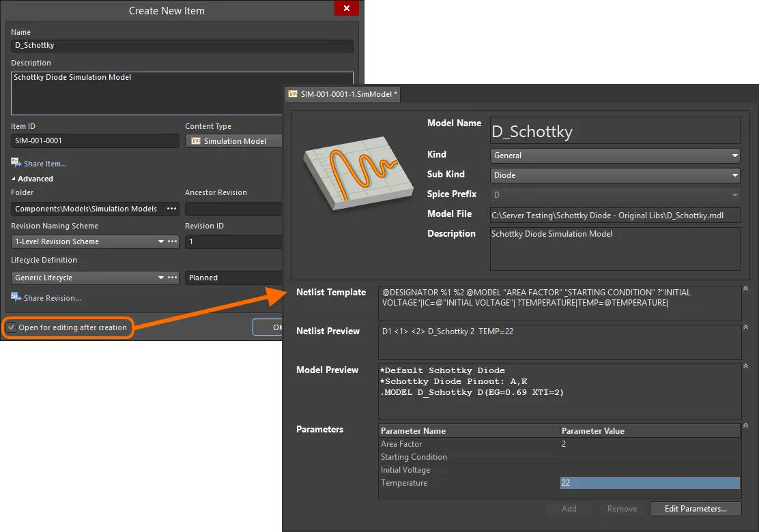The height and width of the screenshot is (532, 759).
Task: Click the Model File path field
Action: [615, 216]
